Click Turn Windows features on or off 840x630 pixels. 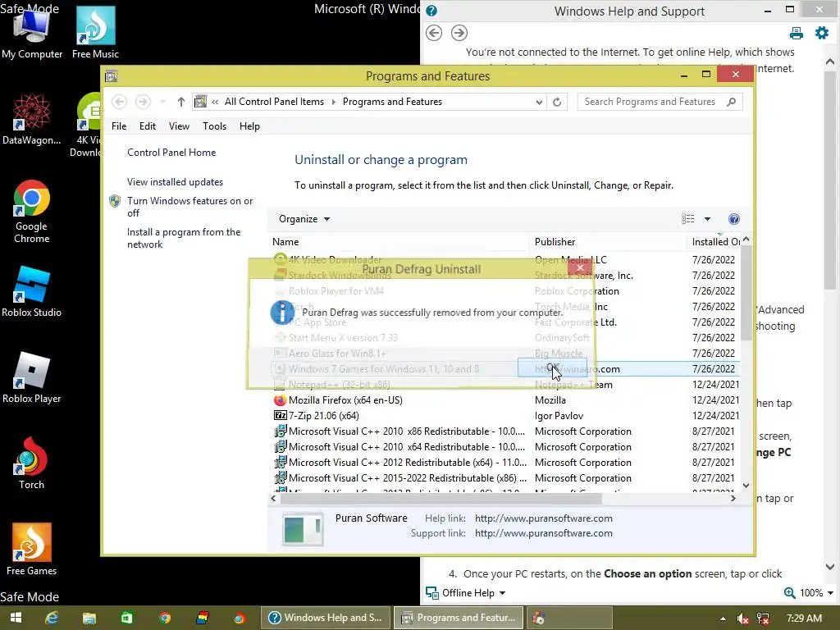click(x=189, y=207)
